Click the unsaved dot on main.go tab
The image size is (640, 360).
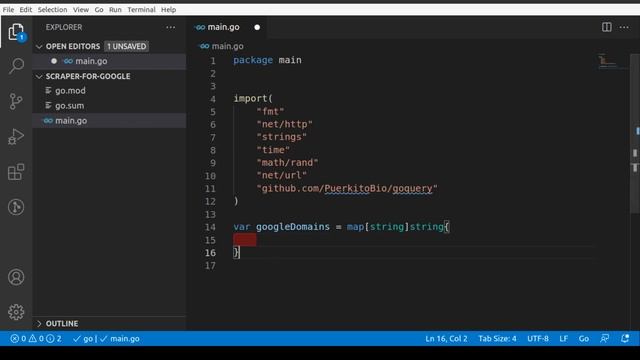click(x=257, y=27)
